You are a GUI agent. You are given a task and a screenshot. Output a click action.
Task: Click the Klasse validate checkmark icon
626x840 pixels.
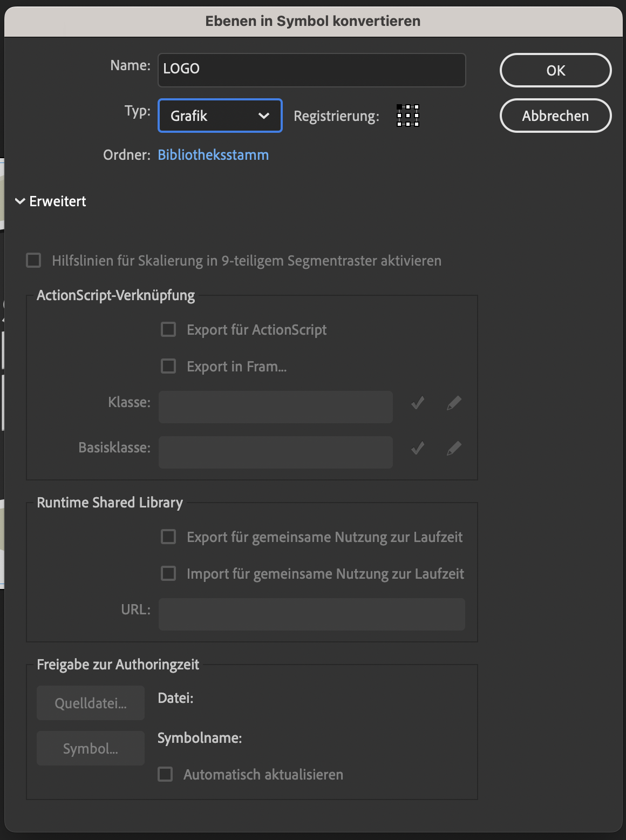418,403
